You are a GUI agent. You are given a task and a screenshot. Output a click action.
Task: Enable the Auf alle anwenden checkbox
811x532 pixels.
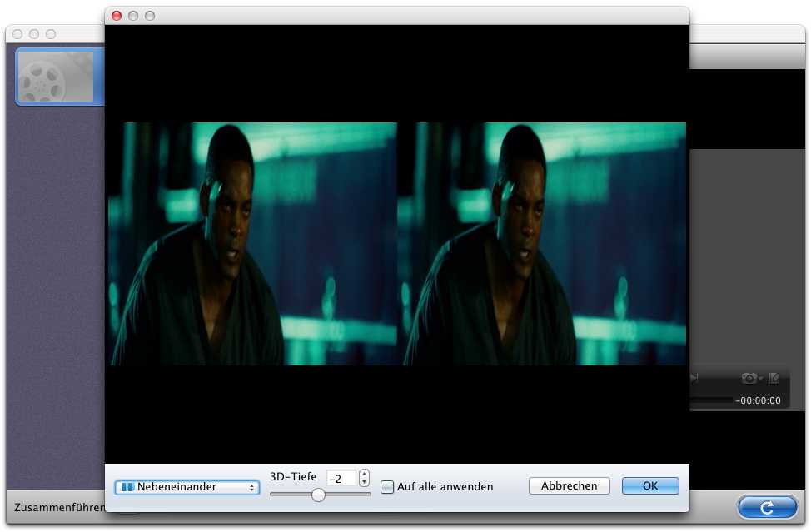387,487
